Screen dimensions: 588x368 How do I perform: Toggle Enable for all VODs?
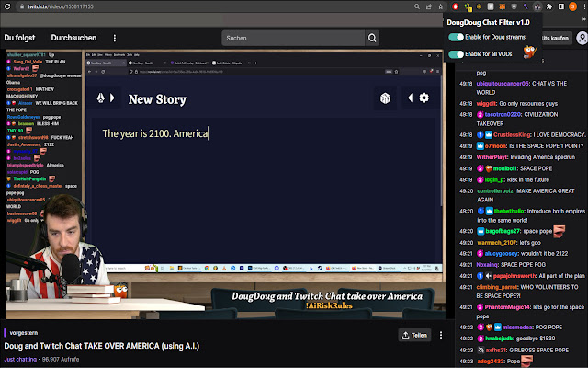click(456, 54)
